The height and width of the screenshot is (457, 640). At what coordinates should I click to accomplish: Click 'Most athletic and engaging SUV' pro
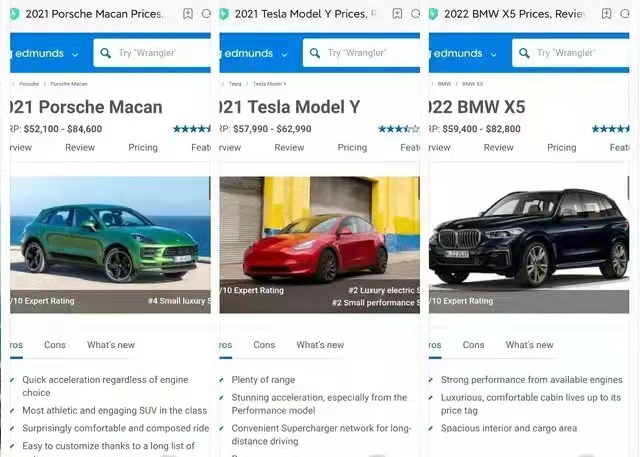click(x=115, y=410)
